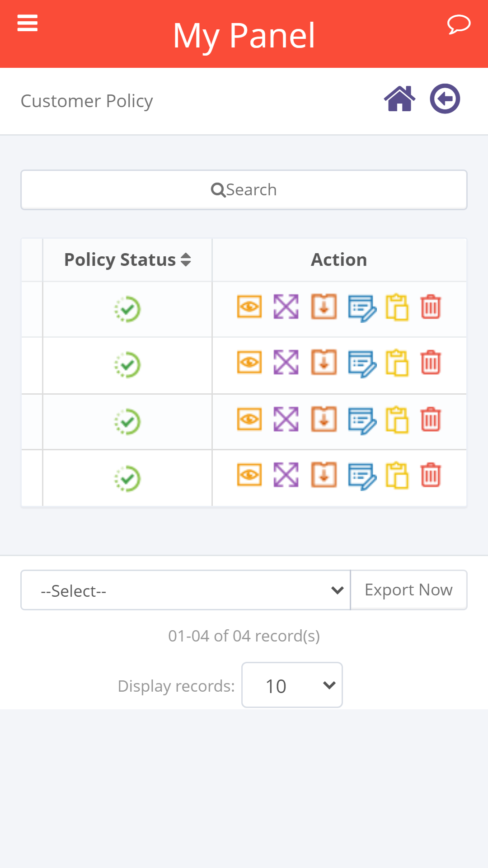Viewport: 488px width, 868px height.
Task: Delete policy in second row
Action: pyautogui.click(x=431, y=362)
